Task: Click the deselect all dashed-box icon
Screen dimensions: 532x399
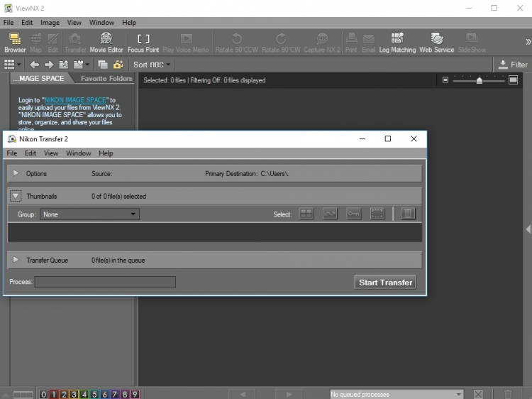Action: pyautogui.click(x=377, y=214)
